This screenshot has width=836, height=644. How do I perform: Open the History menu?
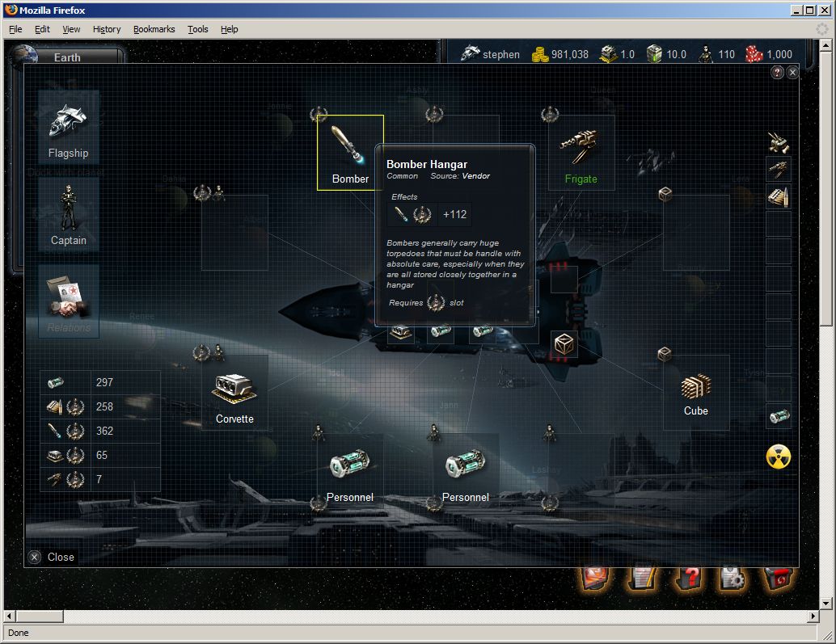[x=106, y=29]
